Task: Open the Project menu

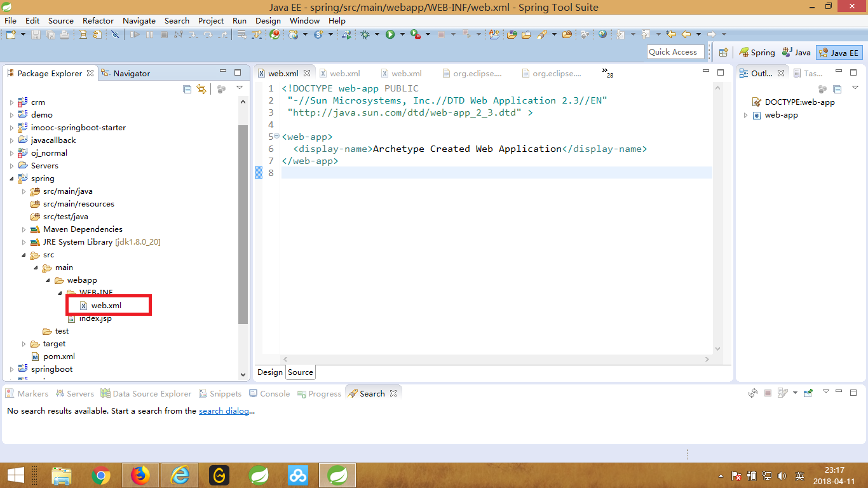Action: (x=211, y=20)
